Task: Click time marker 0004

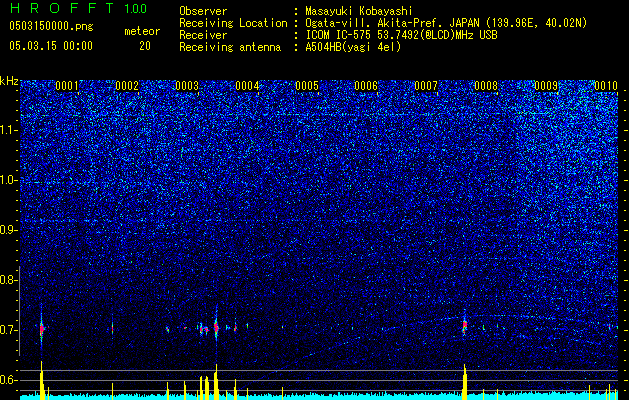Action: click(247, 86)
